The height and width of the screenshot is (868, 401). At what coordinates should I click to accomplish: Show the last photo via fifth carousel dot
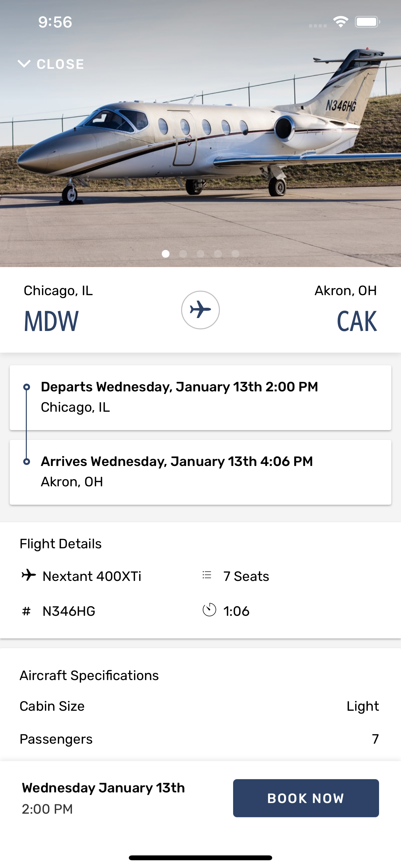[236, 254]
